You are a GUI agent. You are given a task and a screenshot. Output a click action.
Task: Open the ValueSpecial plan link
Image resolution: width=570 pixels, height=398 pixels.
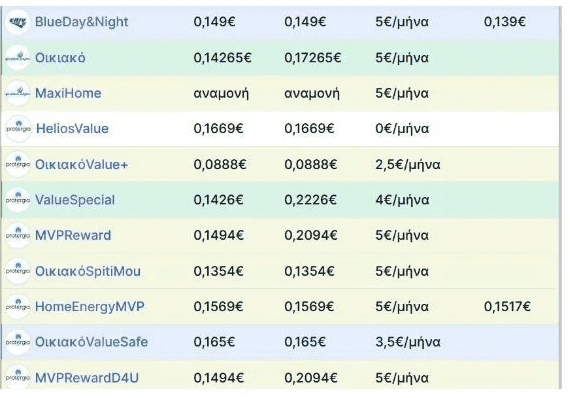click(75, 200)
